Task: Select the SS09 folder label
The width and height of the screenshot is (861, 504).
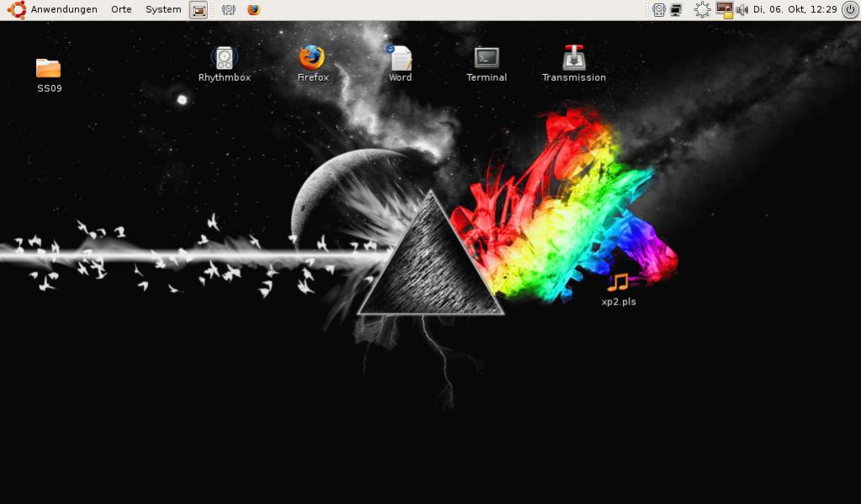Action: [x=50, y=88]
